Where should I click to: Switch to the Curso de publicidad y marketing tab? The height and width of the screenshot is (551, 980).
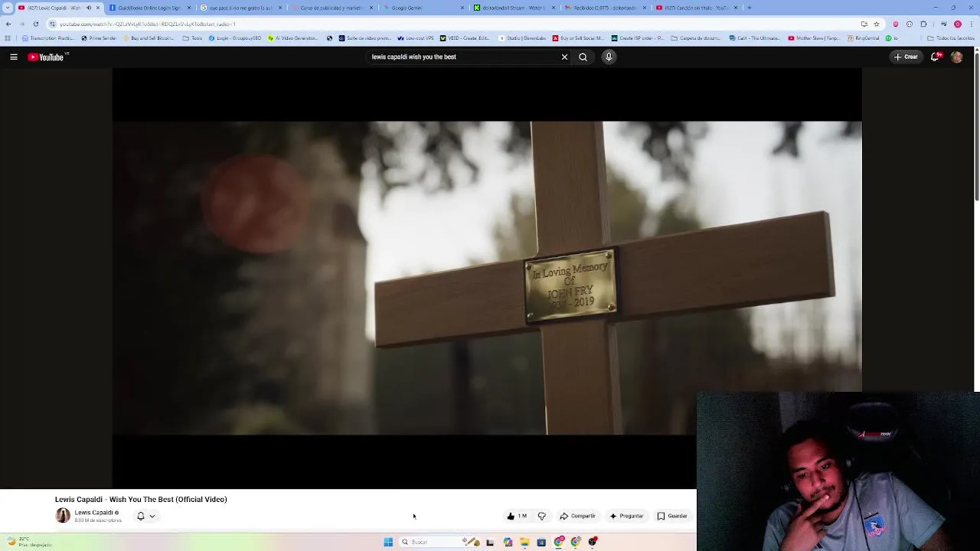click(x=332, y=8)
